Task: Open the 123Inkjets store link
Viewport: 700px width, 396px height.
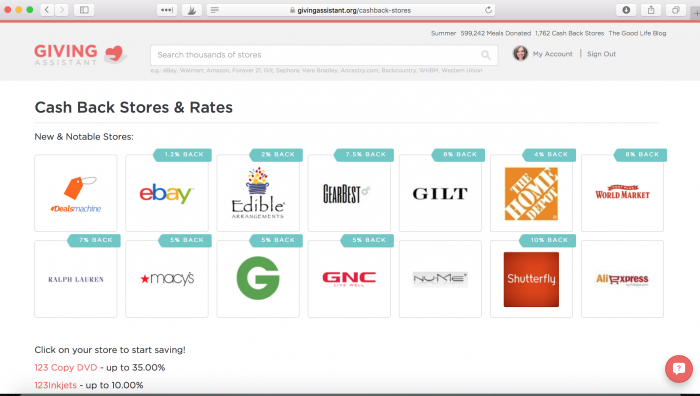Action: 55,385
